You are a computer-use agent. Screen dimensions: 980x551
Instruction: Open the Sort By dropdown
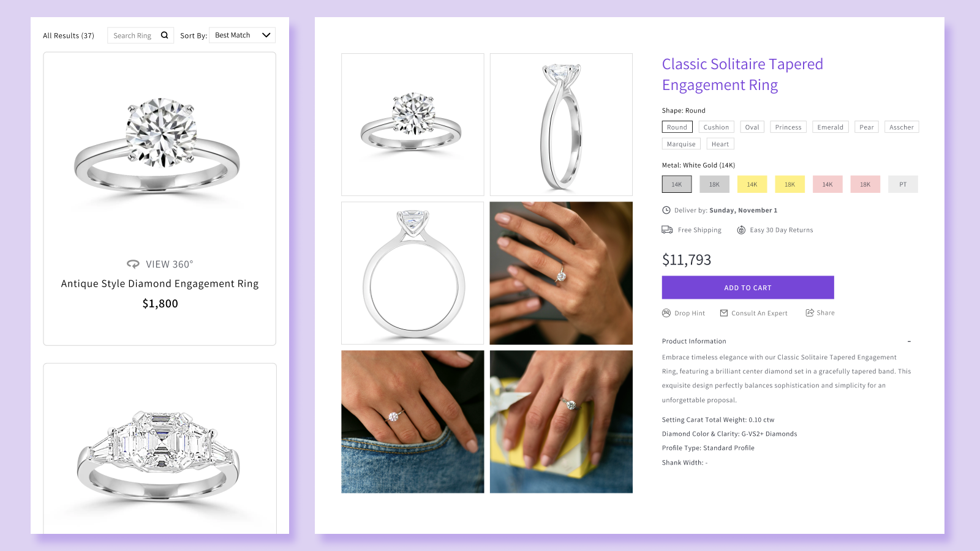(x=242, y=35)
